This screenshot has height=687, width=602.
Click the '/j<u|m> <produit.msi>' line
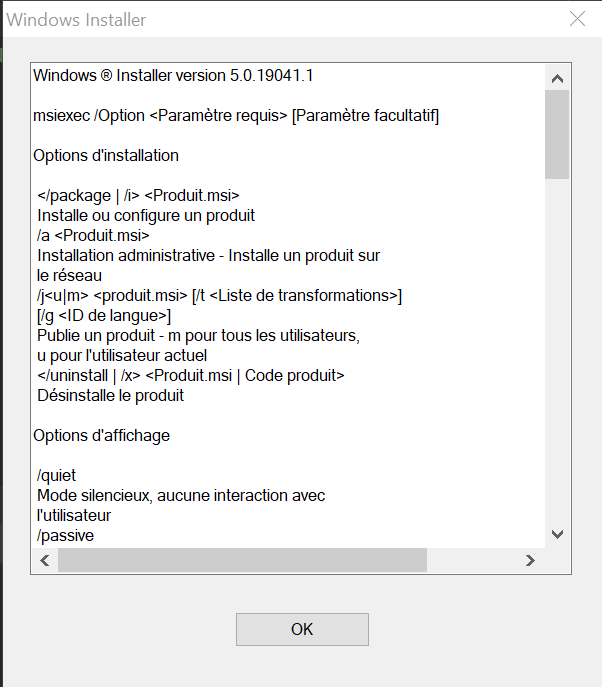click(x=219, y=296)
